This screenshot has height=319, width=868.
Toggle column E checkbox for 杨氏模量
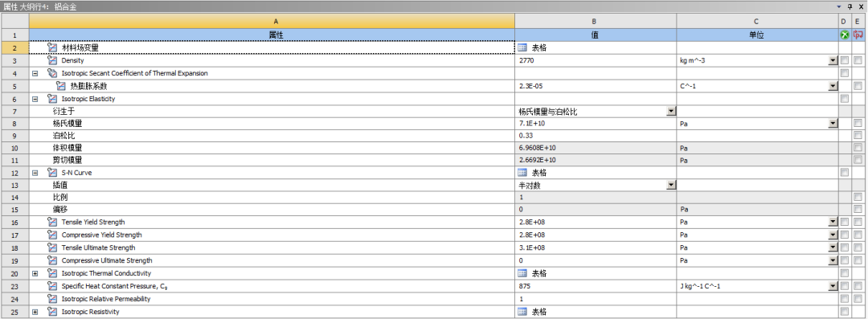[858, 123]
